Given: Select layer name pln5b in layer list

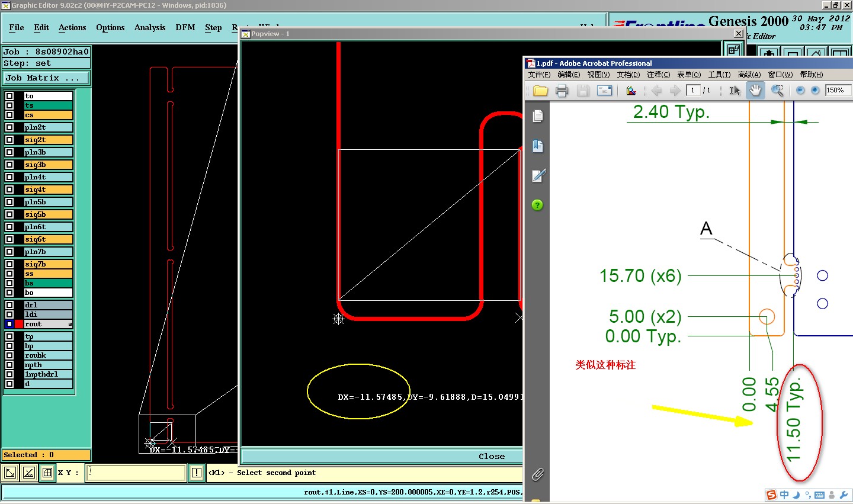Looking at the screenshot, I should pyautogui.click(x=48, y=202).
